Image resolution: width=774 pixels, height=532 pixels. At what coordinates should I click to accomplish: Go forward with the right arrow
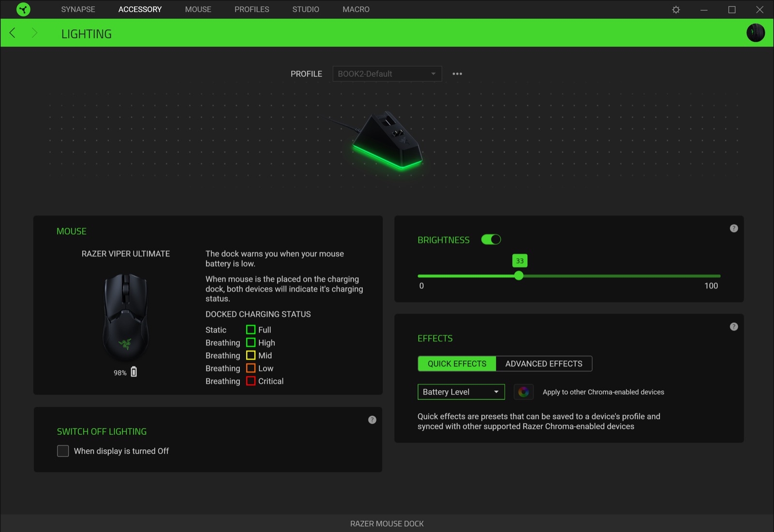34,33
